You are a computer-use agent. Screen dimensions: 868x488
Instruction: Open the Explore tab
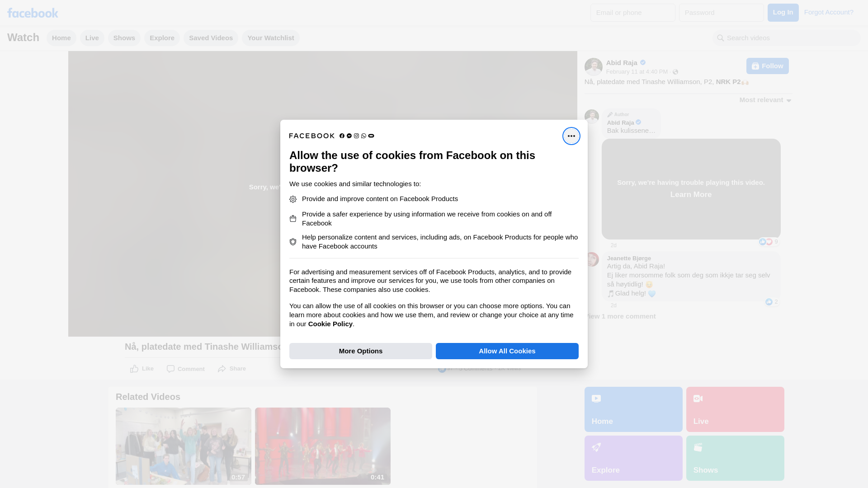tap(162, 38)
